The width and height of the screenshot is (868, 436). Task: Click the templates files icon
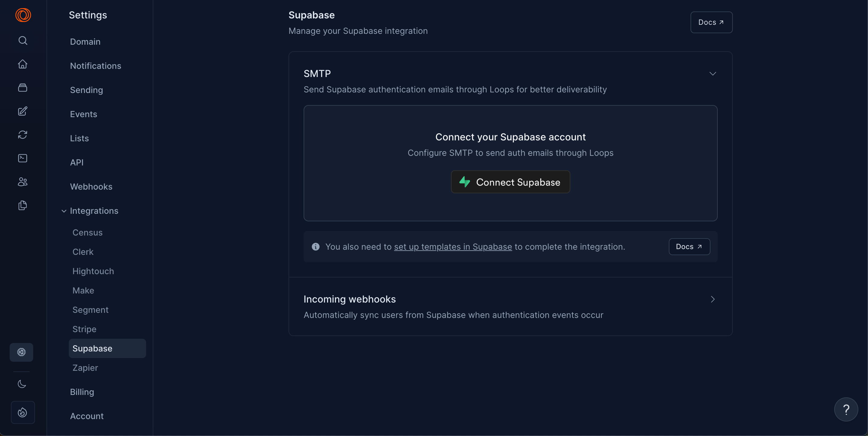pyautogui.click(x=22, y=205)
